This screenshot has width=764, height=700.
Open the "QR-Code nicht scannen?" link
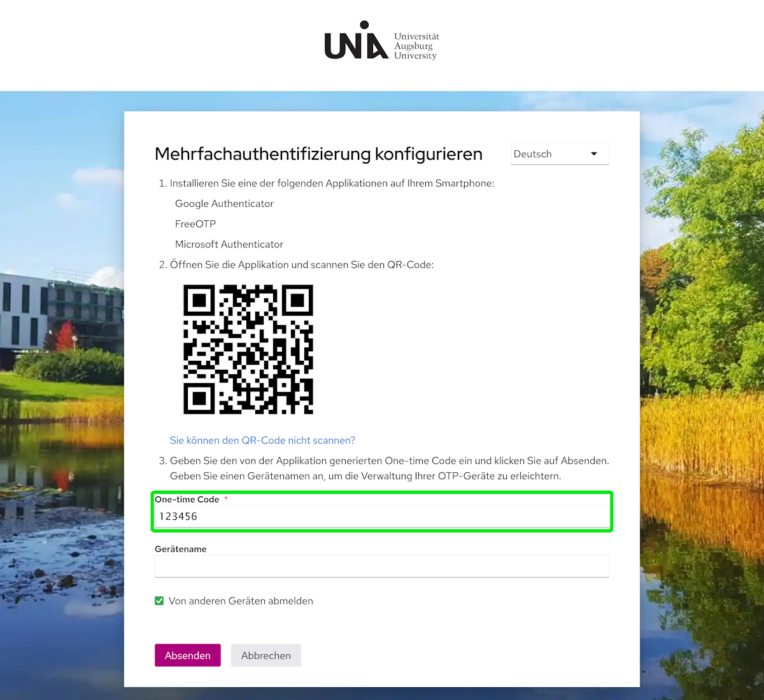(262, 440)
